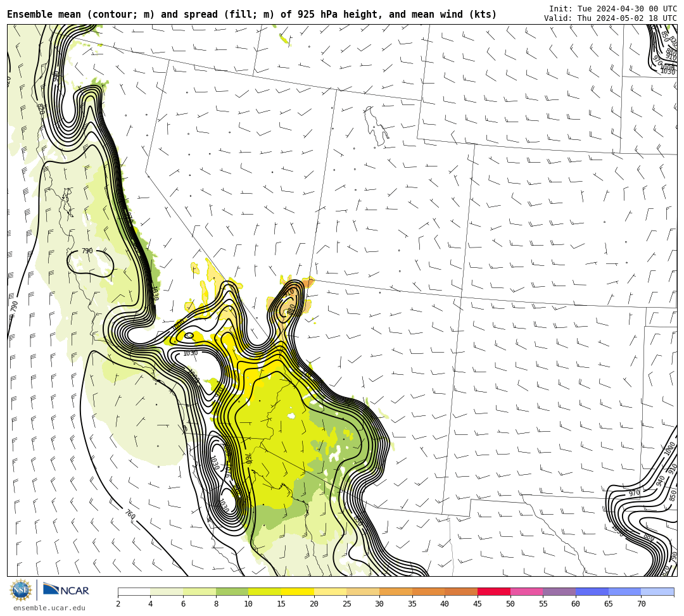The image size is (684, 616).
Task: Click the pale 4–6 m colorbar segment
Action: 167,591
